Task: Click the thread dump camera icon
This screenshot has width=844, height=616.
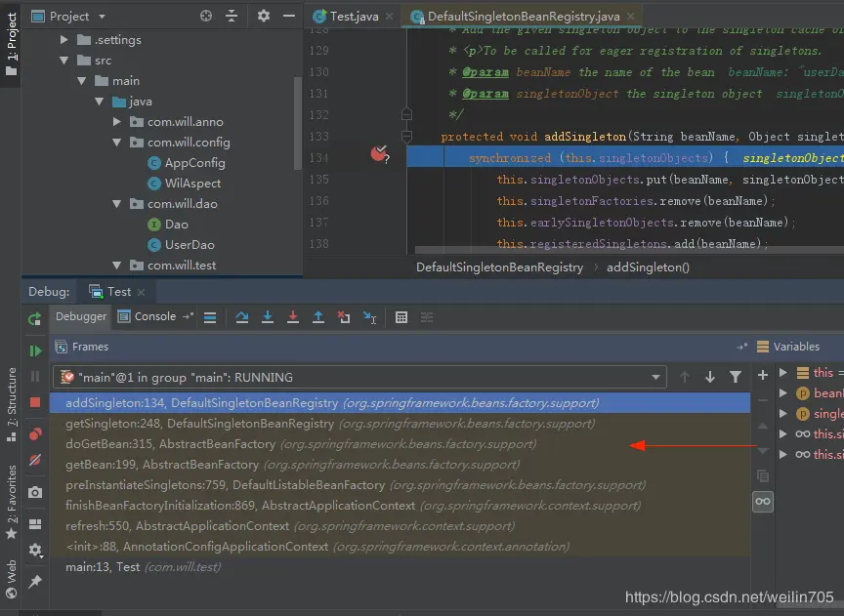Action: tap(35, 492)
